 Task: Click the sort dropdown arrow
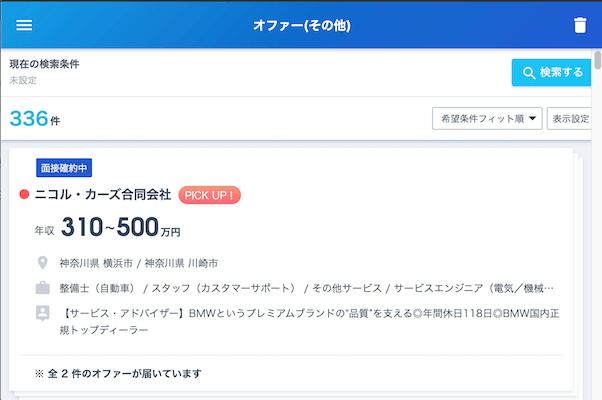533,119
